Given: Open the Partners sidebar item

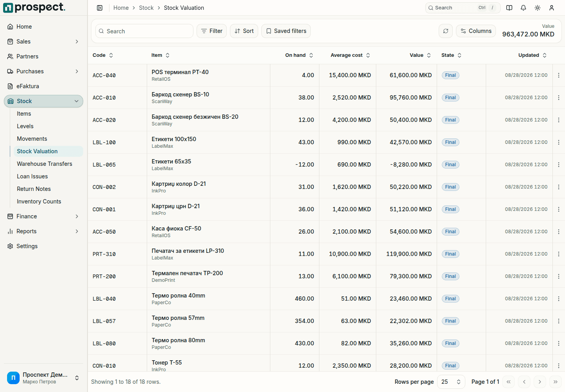Looking at the screenshot, I should pos(44,56).
